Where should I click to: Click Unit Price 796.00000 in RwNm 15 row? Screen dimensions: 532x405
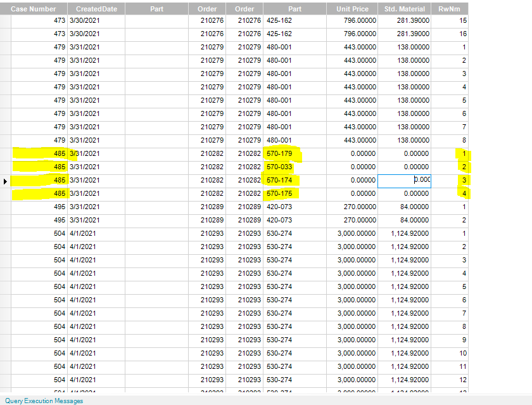point(352,21)
